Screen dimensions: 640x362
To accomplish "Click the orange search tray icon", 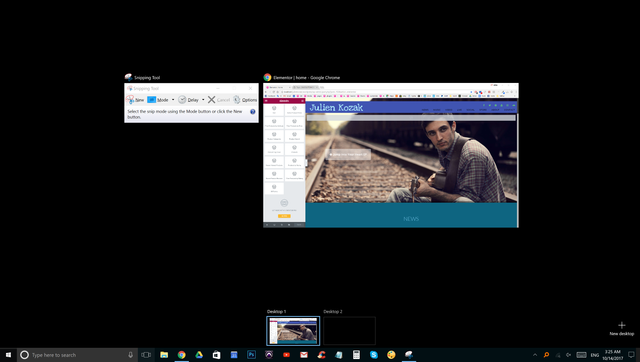I will [546, 355].
